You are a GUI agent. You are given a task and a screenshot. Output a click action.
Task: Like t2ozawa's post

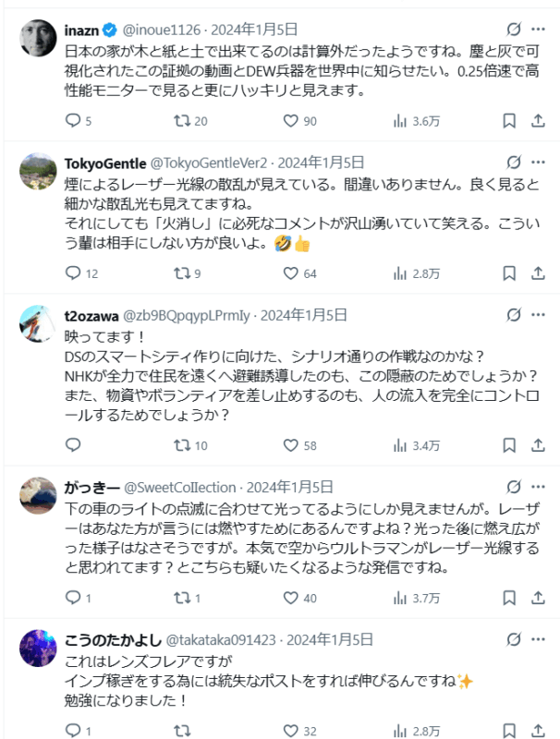(290, 446)
